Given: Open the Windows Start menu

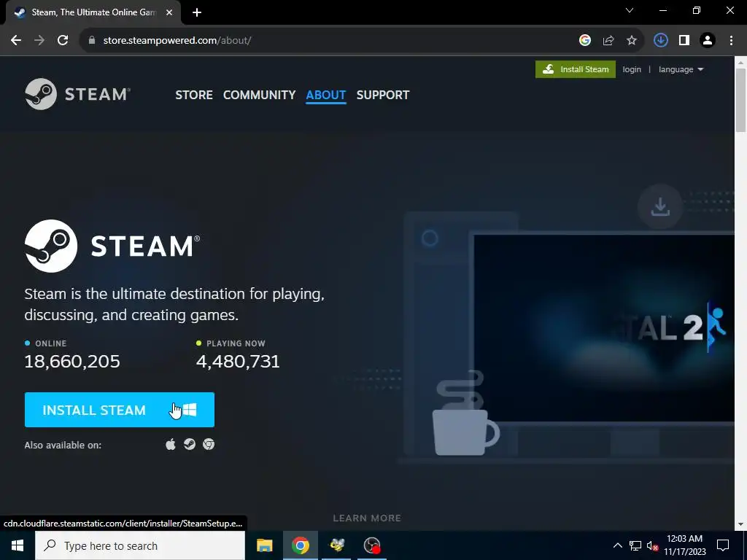Looking at the screenshot, I should pos(18,545).
